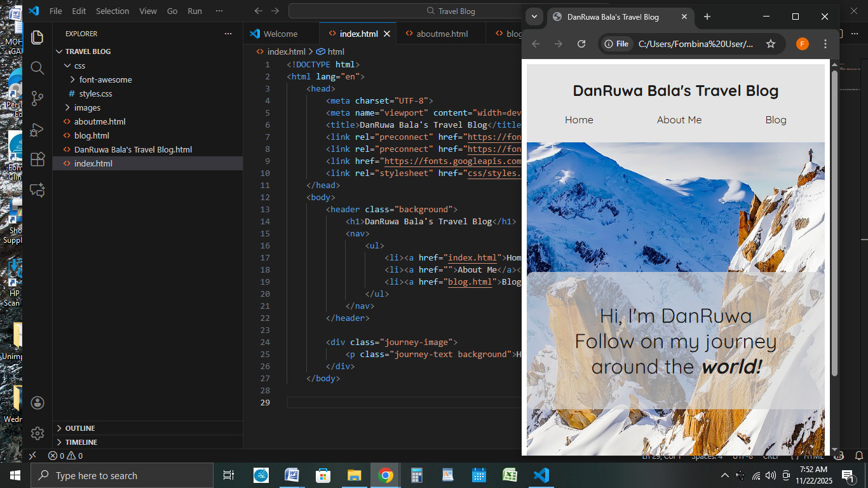View site information File chip

click(x=616, y=44)
